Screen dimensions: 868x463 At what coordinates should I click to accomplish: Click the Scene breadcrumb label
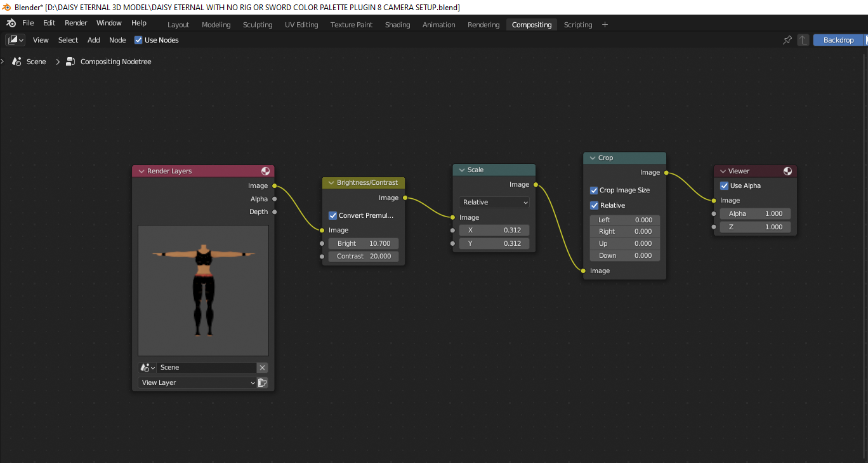click(x=36, y=62)
